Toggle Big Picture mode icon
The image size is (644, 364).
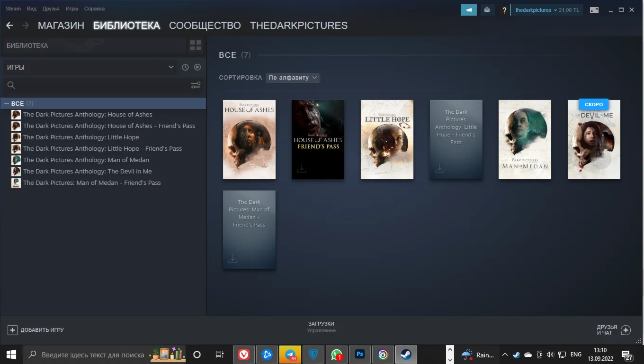click(x=594, y=10)
